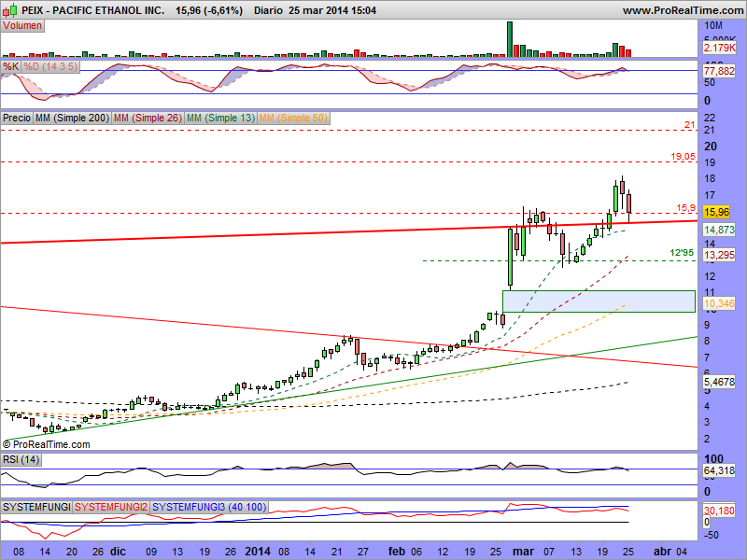Image resolution: width=747 pixels, height=560 pixels.
Task: Select the blue shaded gap rectangle on chart
Action: tap(599, 301)
